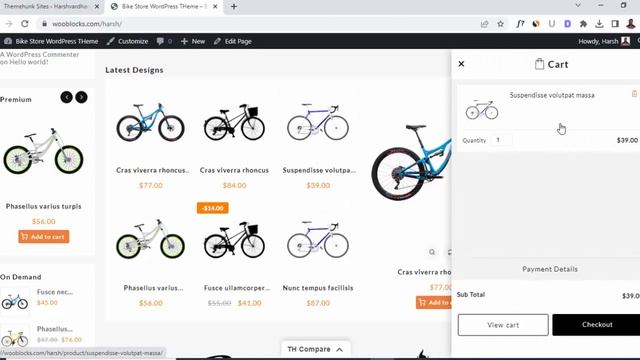Image resolution: width=640 pixels, height=360 pixels.
Task: Close the Bike Store WordPress Theme tab
Action: click(215, 7)
